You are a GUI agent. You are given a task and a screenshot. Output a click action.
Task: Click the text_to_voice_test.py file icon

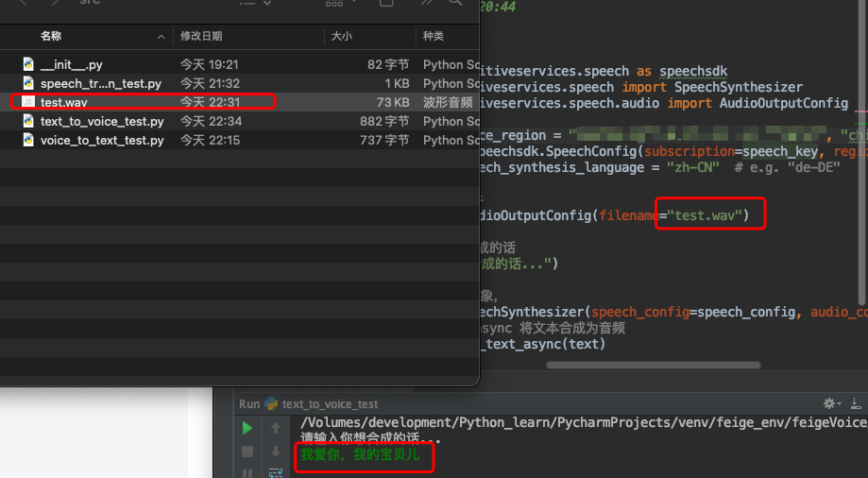coord(28,121)
